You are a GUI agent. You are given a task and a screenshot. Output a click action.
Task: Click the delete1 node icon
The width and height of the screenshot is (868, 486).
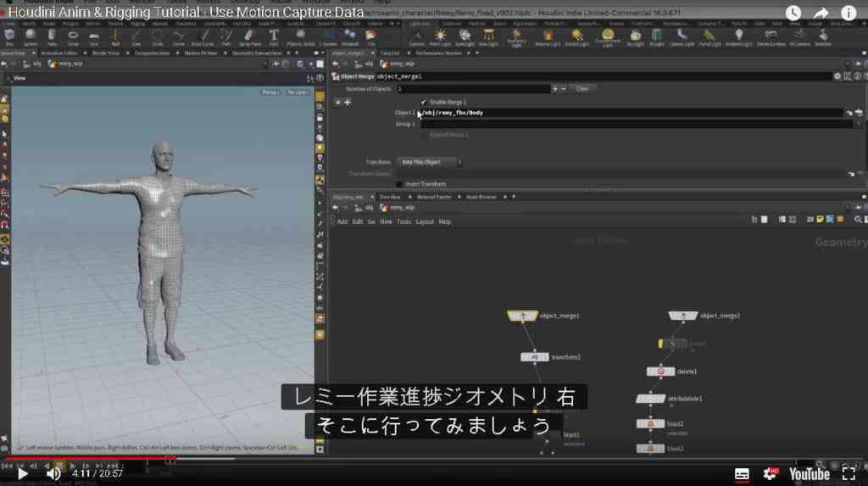(x=660, y=371)
